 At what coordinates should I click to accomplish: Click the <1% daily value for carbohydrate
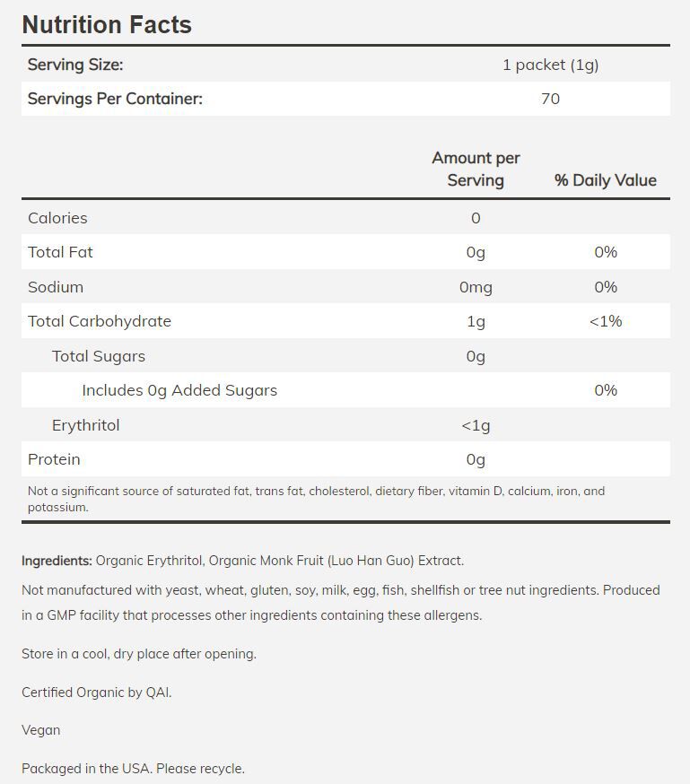(x=605, y=321)
